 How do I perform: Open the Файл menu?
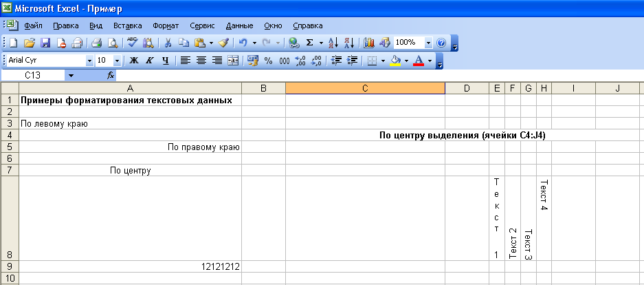click(x=33, y=25)
